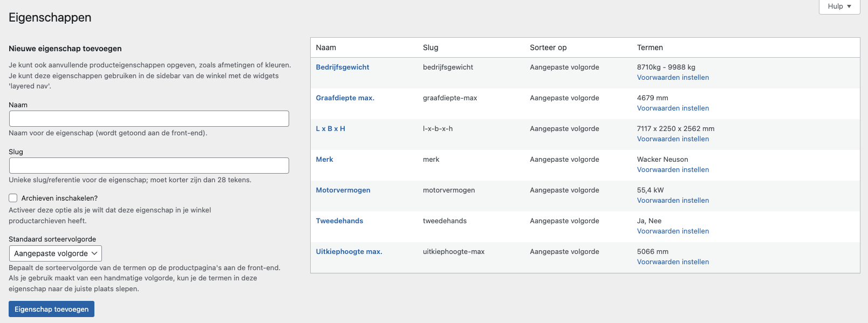This screenshot has width=868, height=323.
Task: Click Voorwaarden instellen under 7117 x 2250 x 2562 mm
Action: tap(673, 139)
